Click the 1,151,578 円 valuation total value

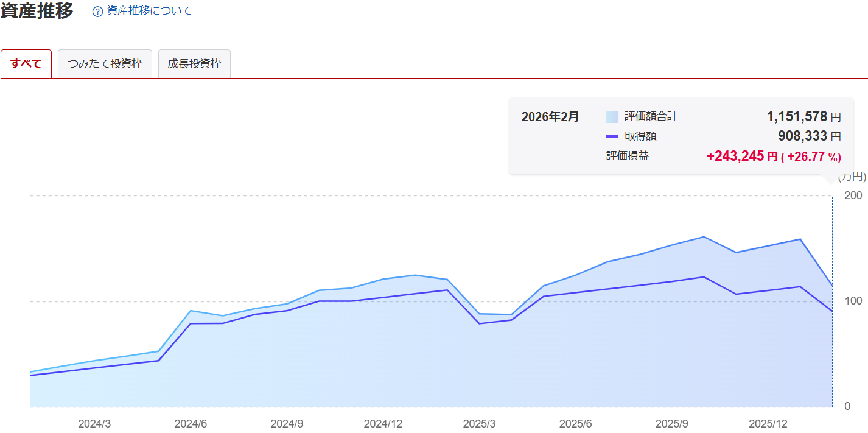tap(803, 116)
